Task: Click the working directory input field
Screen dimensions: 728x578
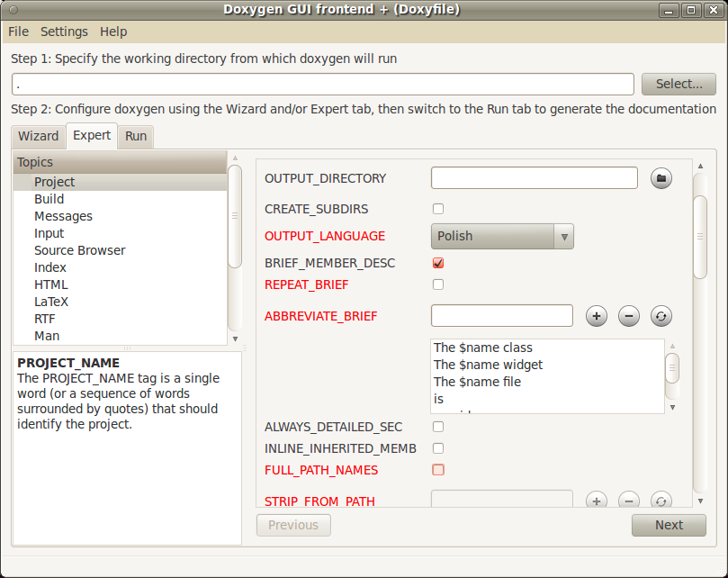Action: tap(323, 84)
